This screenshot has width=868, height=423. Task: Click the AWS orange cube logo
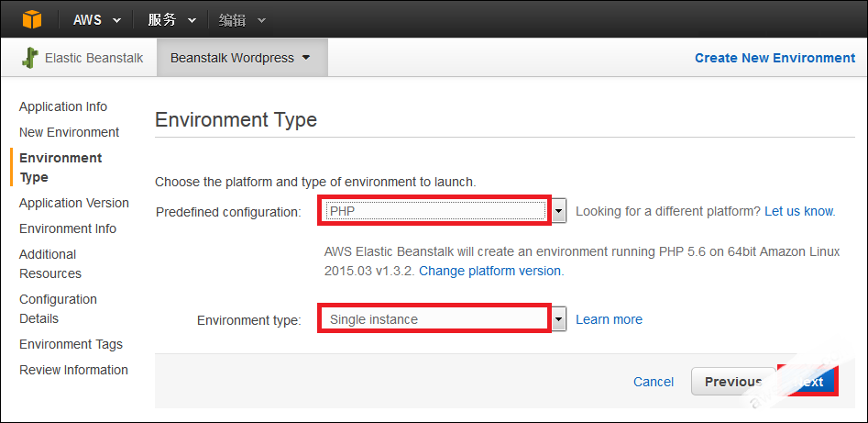pos(31,19)
